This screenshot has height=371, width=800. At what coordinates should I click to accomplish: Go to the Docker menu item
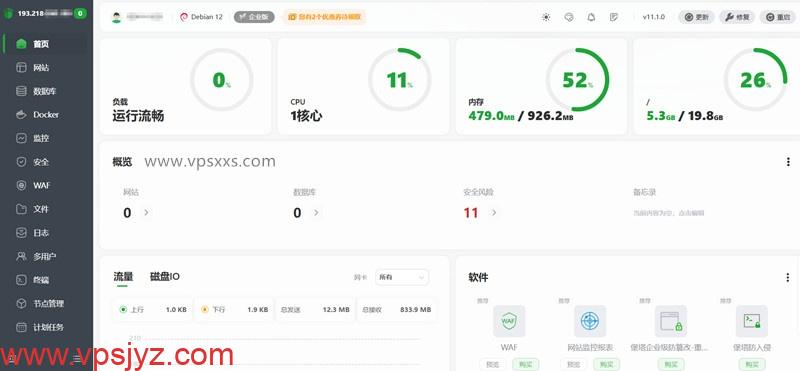point(47,115)
